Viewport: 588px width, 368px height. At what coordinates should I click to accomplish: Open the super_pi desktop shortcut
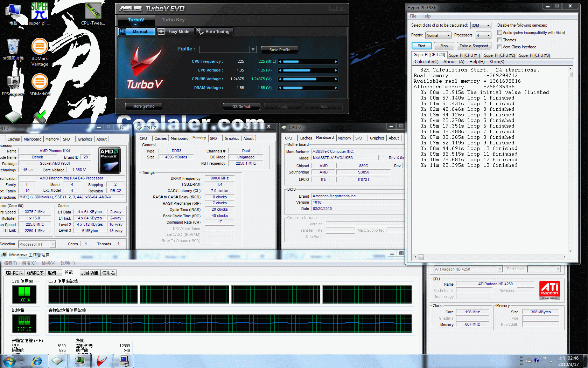tap(39, 14)
